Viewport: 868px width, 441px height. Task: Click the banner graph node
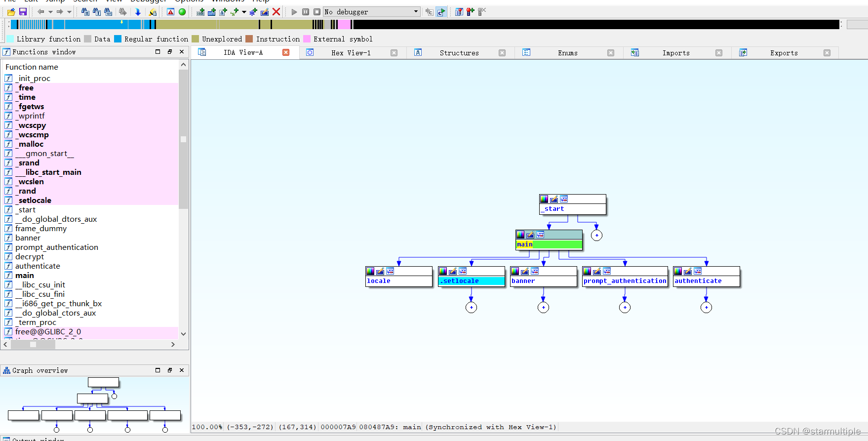point(544,277)
